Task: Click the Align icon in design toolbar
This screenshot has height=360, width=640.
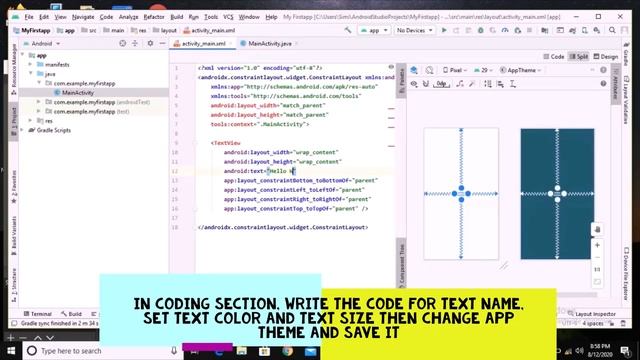Action: [x=500, y=84]
